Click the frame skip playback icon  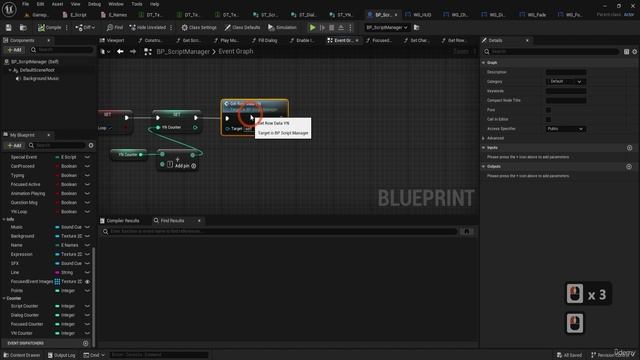pyautogui.click(x=322, y=27)
